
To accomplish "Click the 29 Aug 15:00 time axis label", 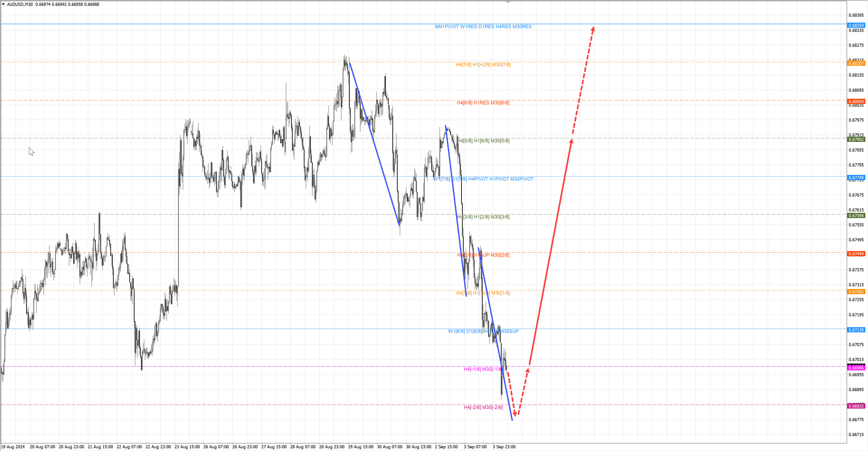I will point(361,447).
